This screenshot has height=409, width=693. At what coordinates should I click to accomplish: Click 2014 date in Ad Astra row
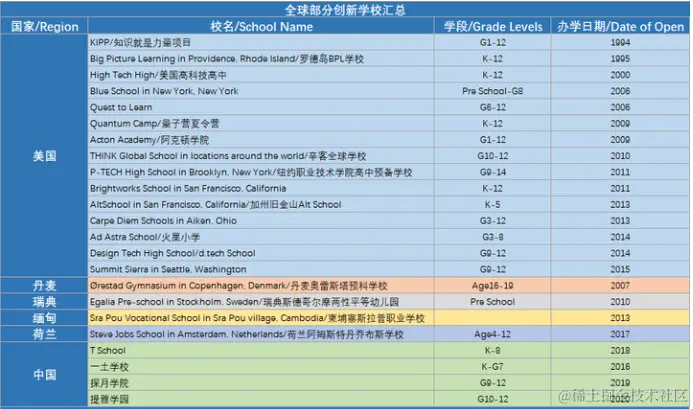620,237
